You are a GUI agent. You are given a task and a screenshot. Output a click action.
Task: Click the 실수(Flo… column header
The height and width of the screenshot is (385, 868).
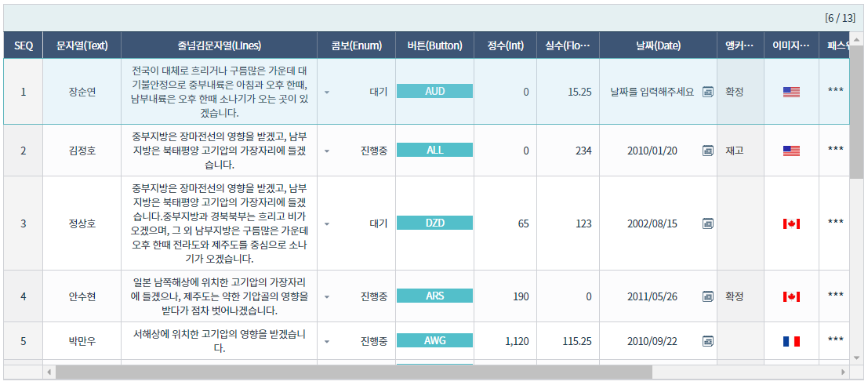coord(568,45)
